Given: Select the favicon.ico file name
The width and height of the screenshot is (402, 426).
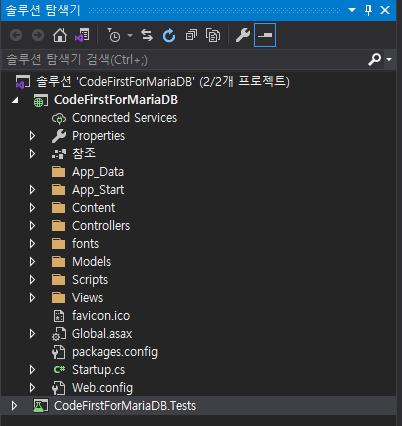Looking at the screenshot, I should (101, 316).
